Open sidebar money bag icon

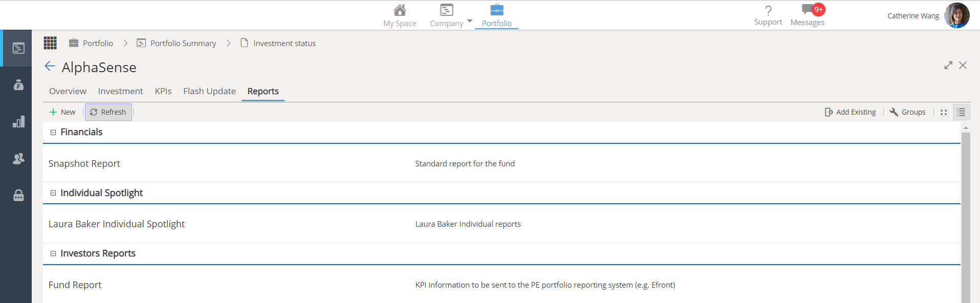18,85
